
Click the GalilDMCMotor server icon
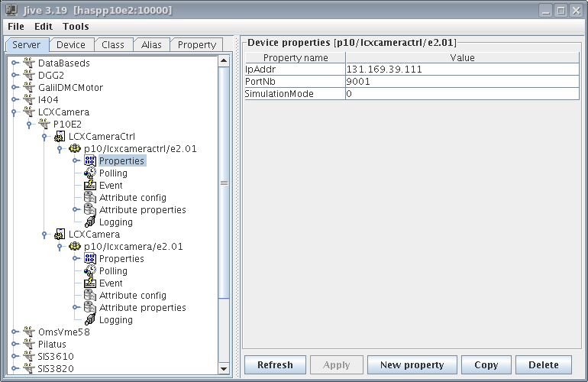click(x=29, y=87)
